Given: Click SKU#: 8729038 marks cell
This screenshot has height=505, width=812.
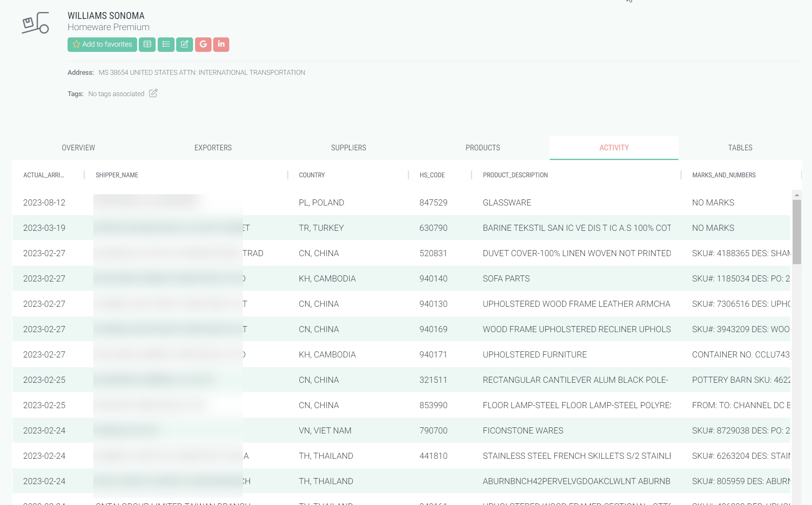Looking at the screenshot, I should click(x=741, y=431).
